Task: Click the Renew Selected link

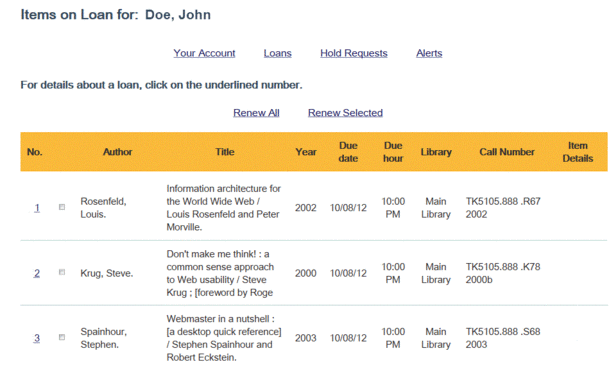Action: 345,113
